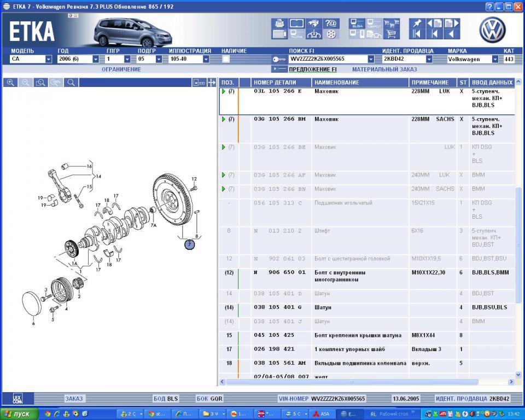This screenshot has height=420, width=525.
Task: Expand row 03G 105 266 BM green arrow
Action: 223,119
